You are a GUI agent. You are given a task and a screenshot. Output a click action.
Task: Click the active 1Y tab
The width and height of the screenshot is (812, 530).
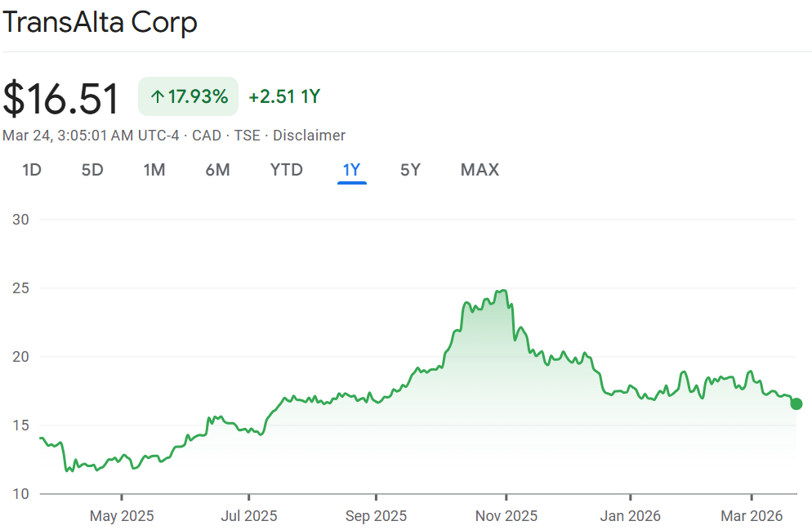[x=351, y=170]
